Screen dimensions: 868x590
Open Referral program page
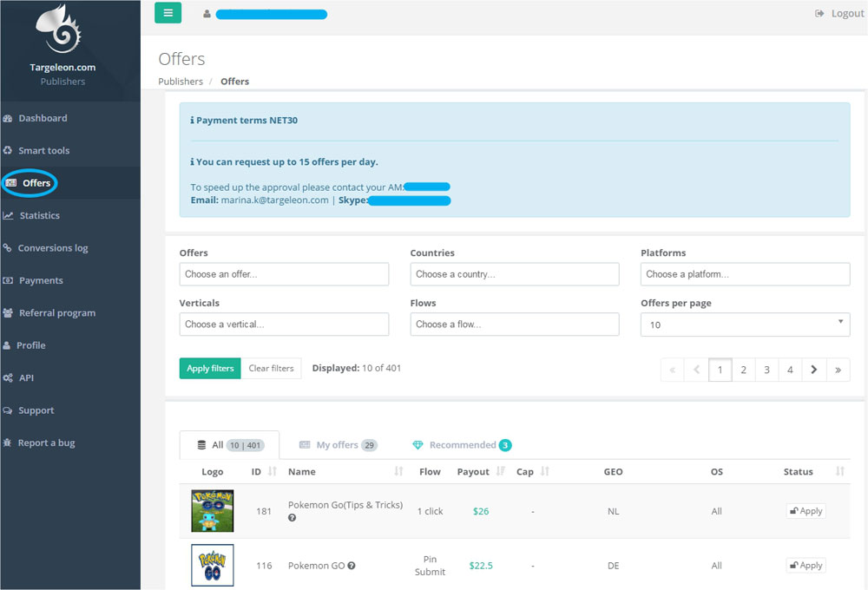[x=57, y=312]
